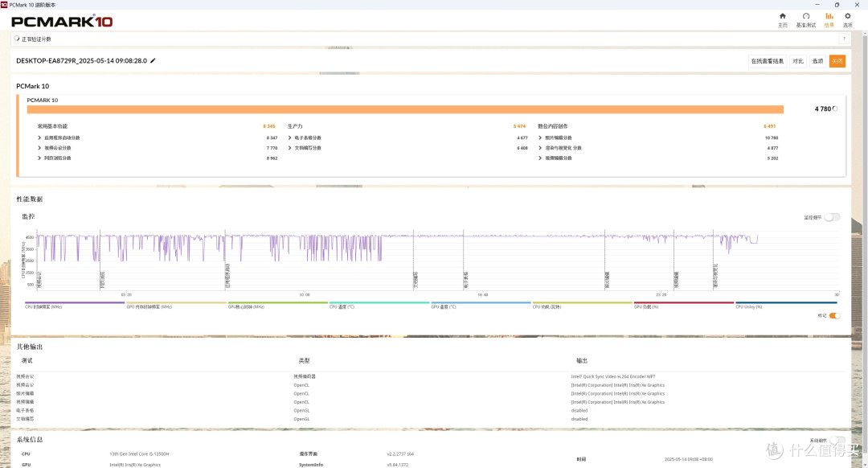The width and height of the screenshot is (868, 468).
Task: Select the Results (结果) bar chart icon
Action: point(829,19)
